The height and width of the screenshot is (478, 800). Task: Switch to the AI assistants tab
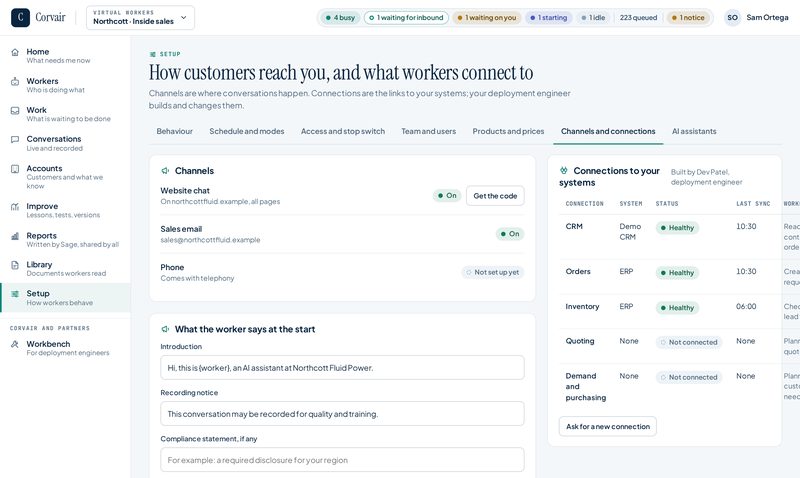click(x=694, y=131)
